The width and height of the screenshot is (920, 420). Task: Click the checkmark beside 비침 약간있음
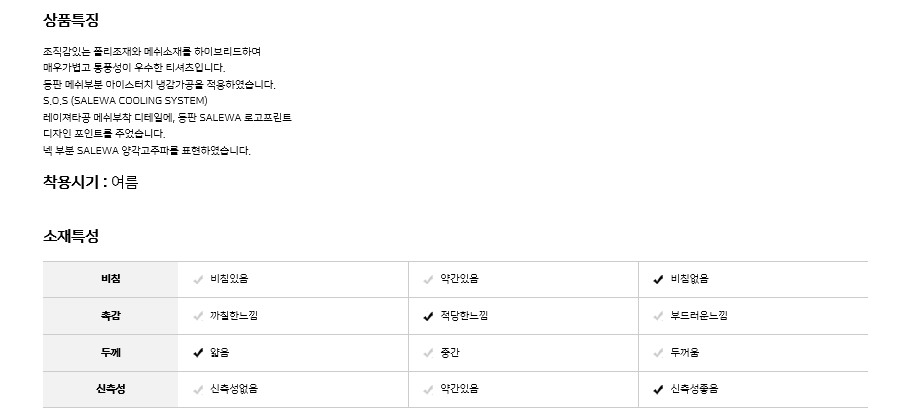pyautogui.click(x=428, y=279)
